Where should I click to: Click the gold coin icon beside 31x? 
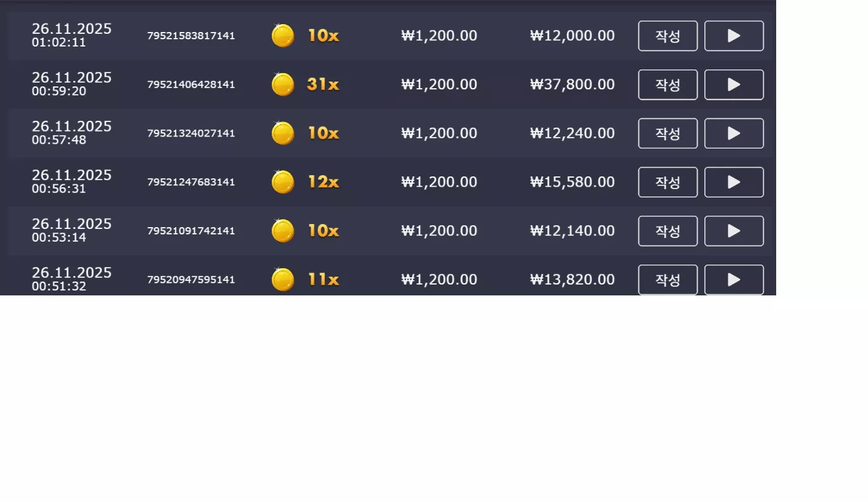[x=283, y=84]
